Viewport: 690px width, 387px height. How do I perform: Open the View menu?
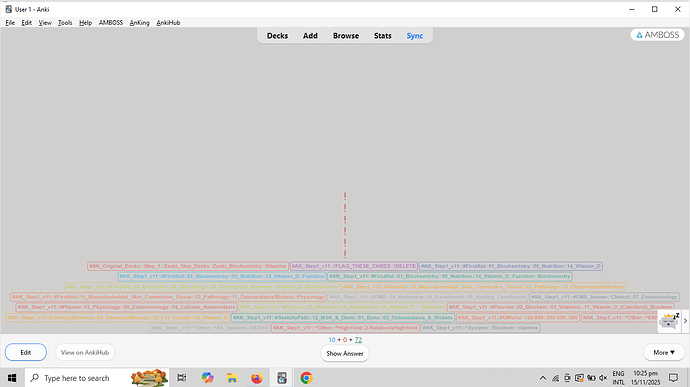(x=45, y=22)
